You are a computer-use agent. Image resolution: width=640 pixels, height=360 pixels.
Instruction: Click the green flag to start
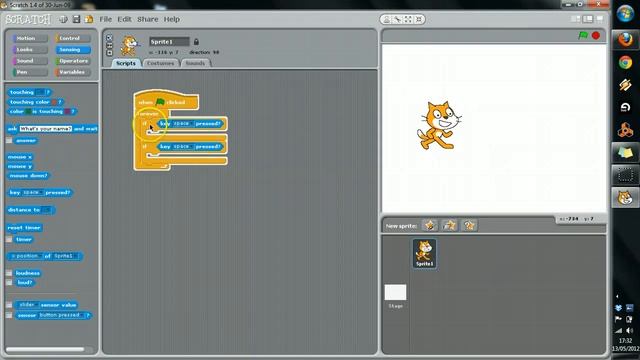point(583,36)
